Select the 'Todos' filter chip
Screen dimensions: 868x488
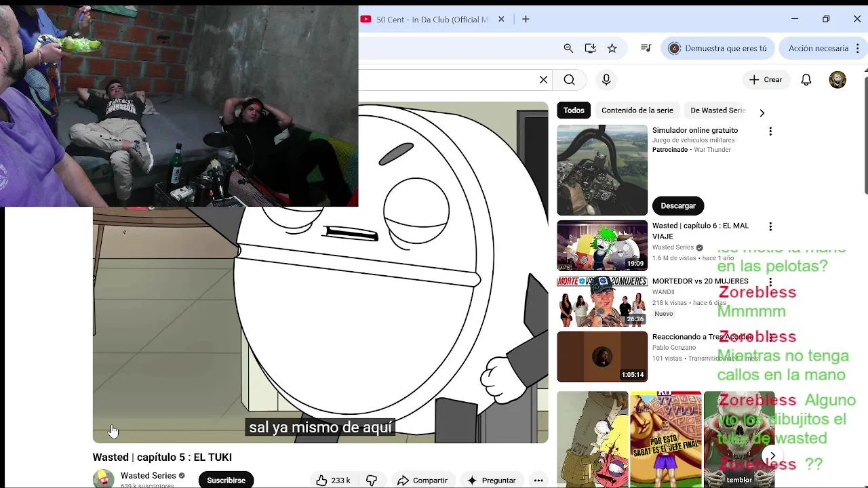click(574, 110)
